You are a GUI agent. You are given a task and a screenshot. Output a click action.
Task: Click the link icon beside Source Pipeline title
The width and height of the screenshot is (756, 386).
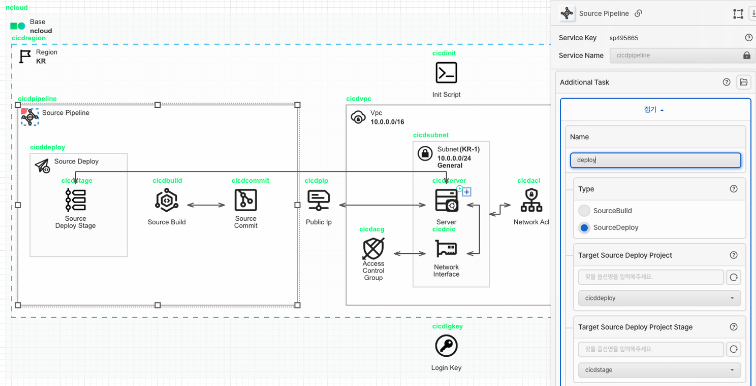pyautogui.click(x=638, y=13)
